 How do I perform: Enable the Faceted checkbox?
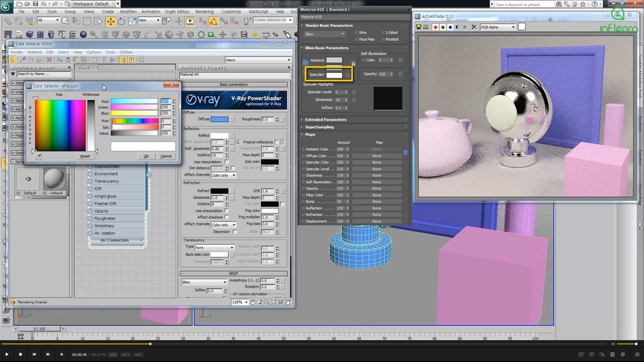pyautogui.click(x=383, y=40)
